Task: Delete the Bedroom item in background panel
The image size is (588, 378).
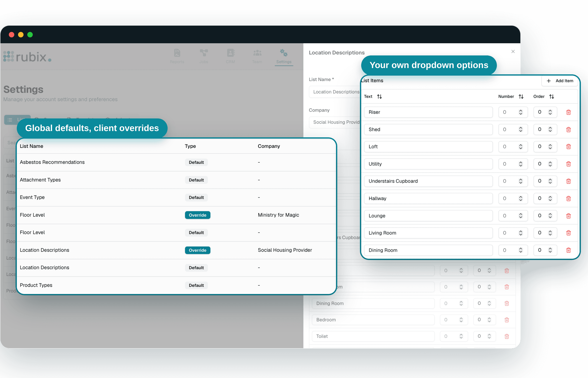Action: [x=507, y=320]
